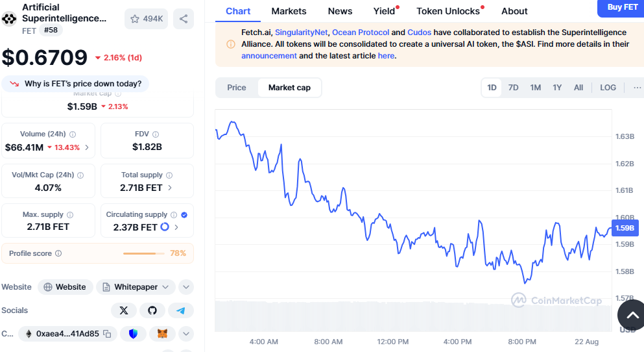Open the Token Unlocks tab
Viewport: 644px width, 352px height.
(448, 11)
